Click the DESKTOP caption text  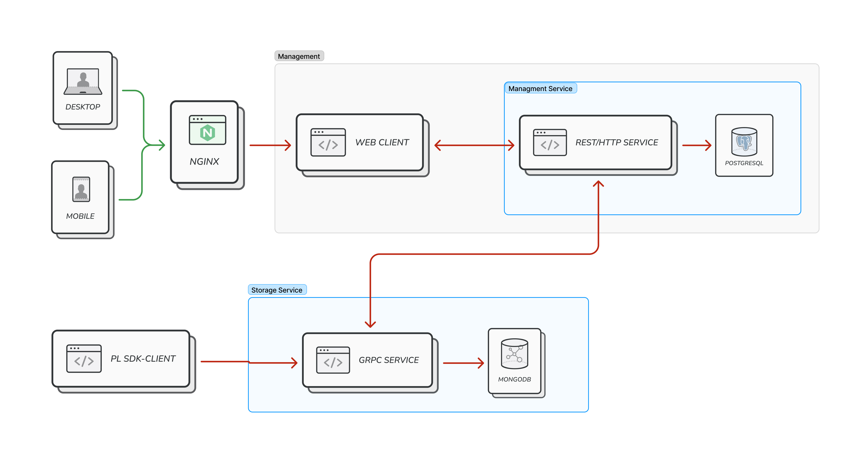83,107
